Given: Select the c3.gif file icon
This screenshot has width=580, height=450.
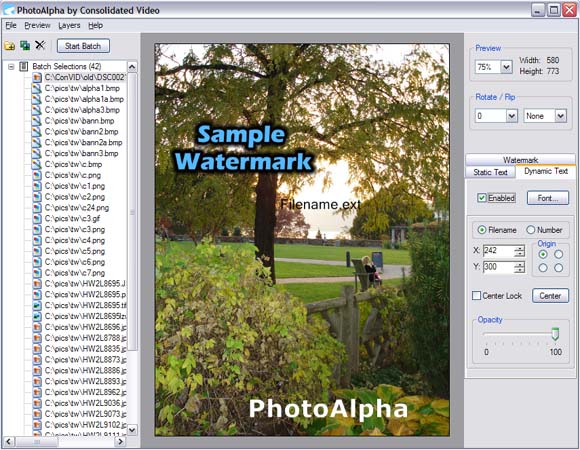Looking at the screenshot, I should point(37,219).
